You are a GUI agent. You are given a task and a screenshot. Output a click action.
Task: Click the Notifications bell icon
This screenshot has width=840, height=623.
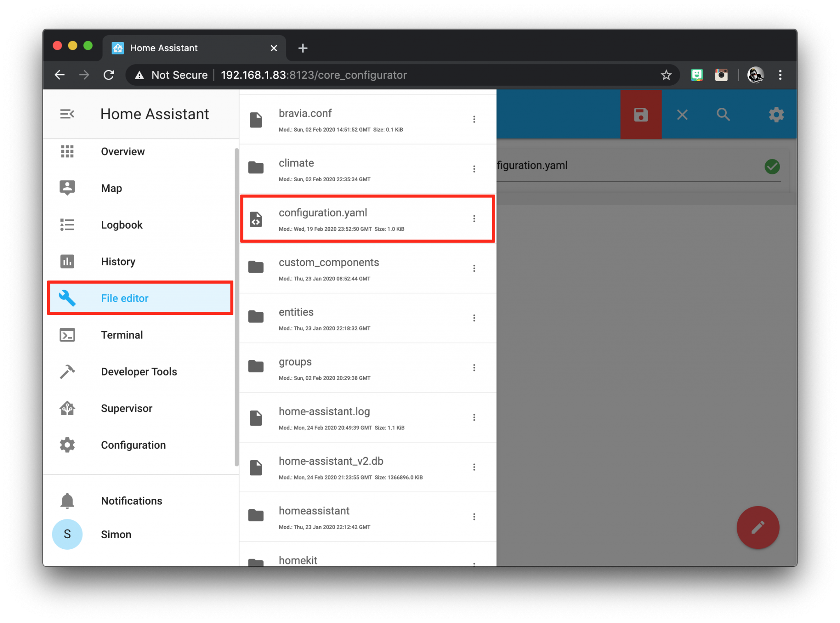pyautogui.click(x=68, y=500)
